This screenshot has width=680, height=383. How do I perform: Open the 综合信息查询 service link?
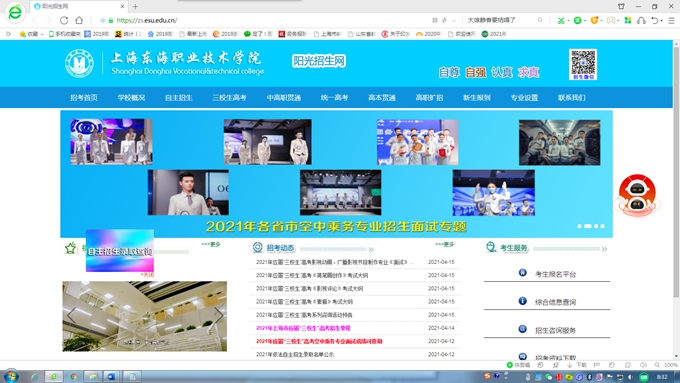point(555,302)
